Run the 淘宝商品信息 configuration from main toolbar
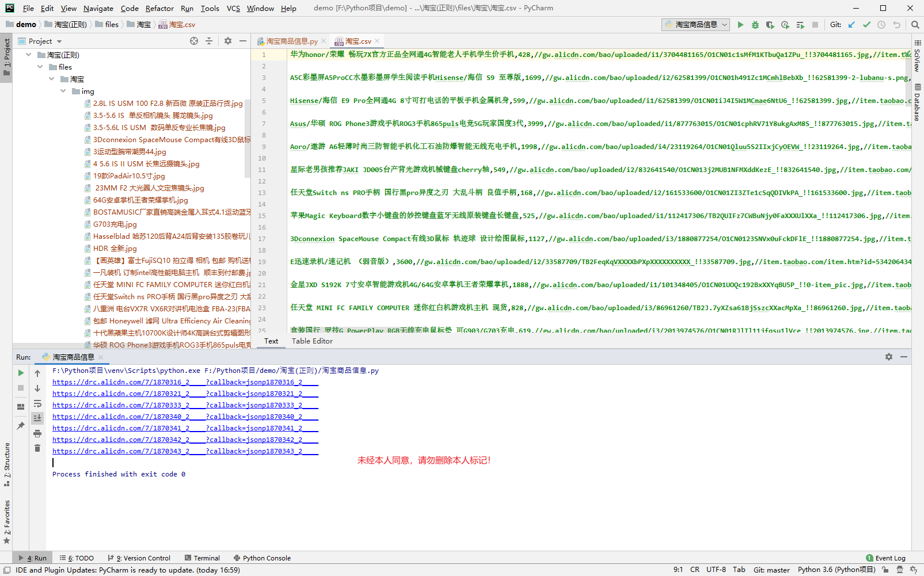Viewport: 924px width, 576px height. 740,25
